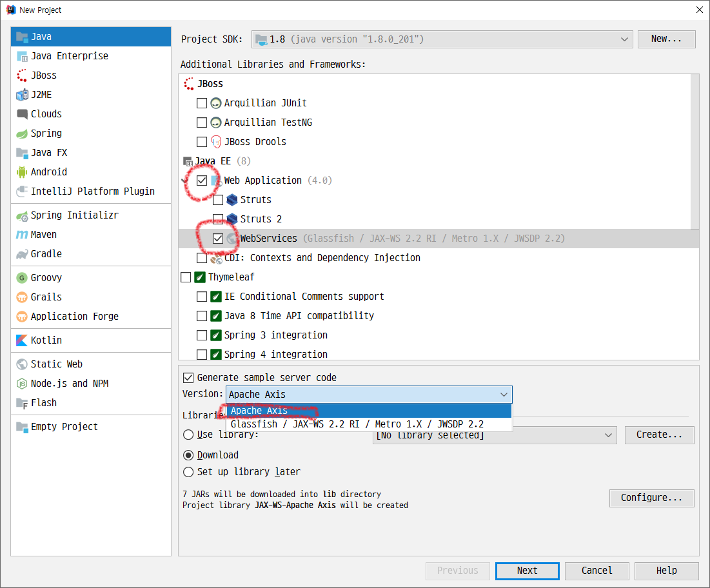
Task: Check Spring 4 integration checkbox
Action: point(202,355)
